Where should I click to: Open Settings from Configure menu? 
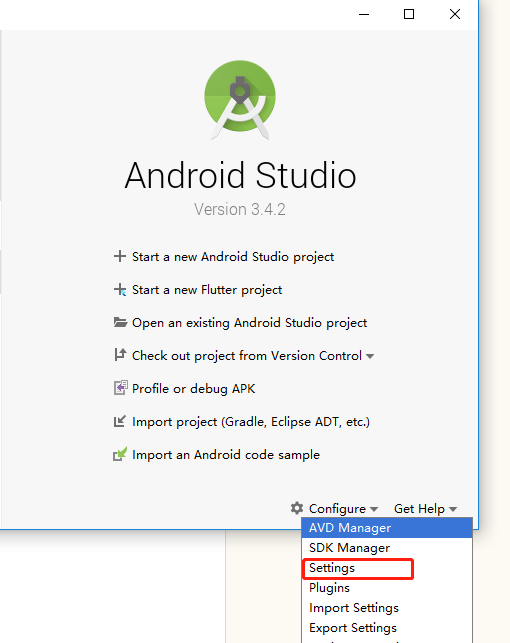coord(387,568)
